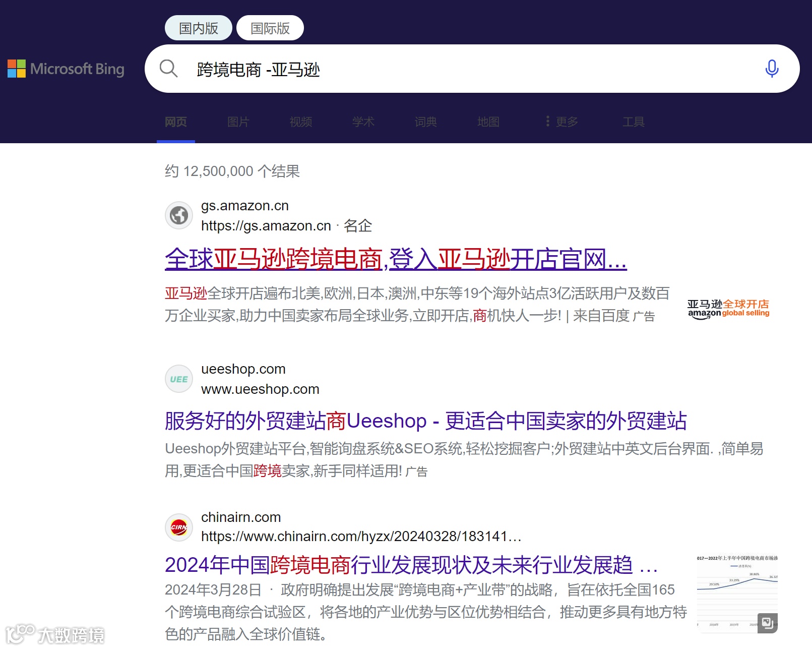Image resolution: width=812 pixels, height=649 pixels.
Task: Click the search magnifier icon
Action: tap(168, 69)
